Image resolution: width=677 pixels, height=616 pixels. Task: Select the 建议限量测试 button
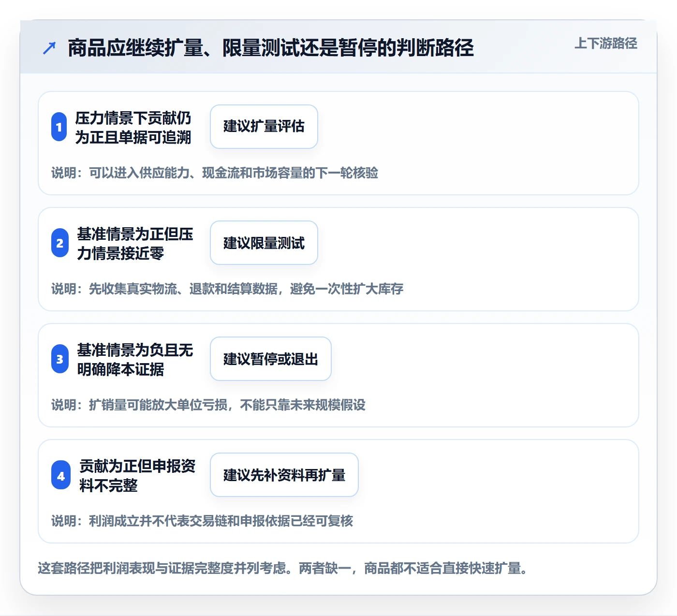click(264, 243)
